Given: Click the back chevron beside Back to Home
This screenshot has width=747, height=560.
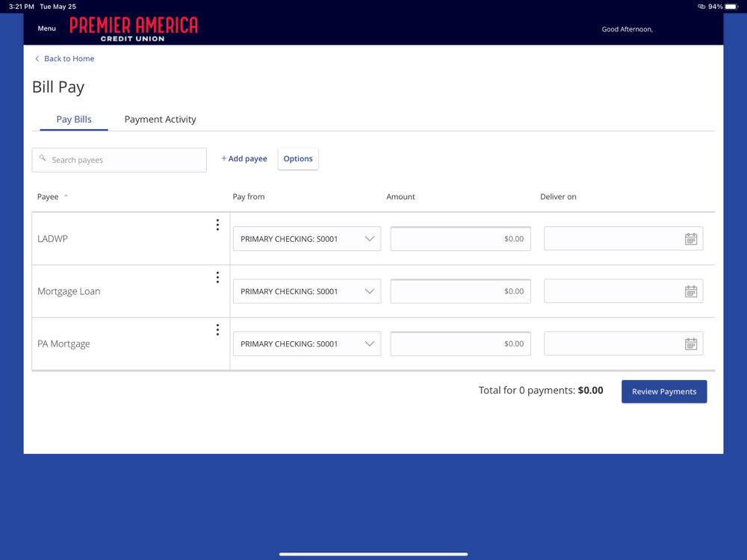Looking at the screenshot, I should point(37,58).
